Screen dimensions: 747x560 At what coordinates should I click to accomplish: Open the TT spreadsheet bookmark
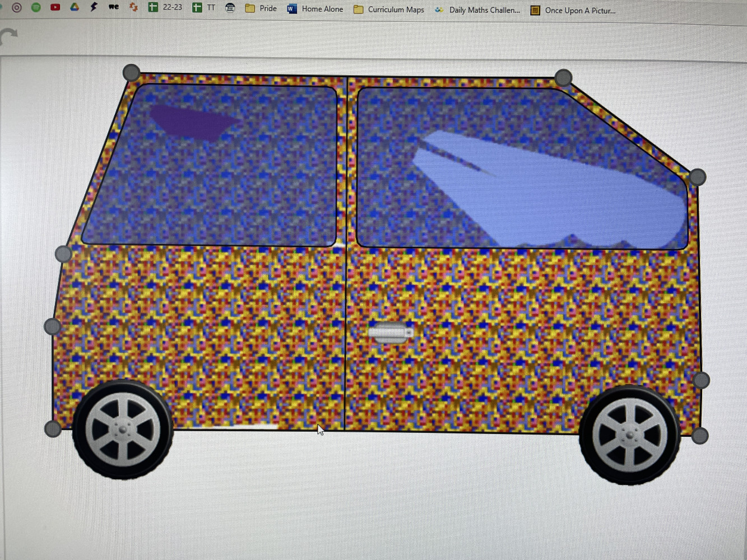[204, 7]
